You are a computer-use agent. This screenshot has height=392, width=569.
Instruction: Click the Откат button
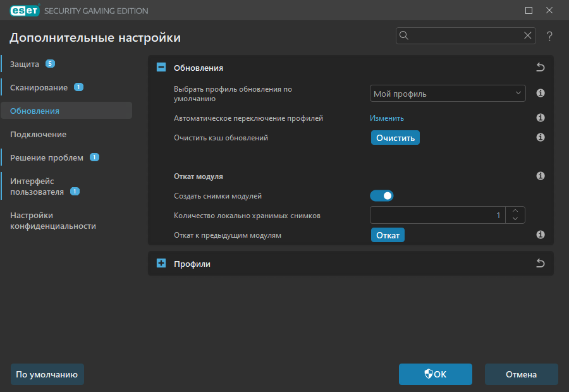point(388,235)
